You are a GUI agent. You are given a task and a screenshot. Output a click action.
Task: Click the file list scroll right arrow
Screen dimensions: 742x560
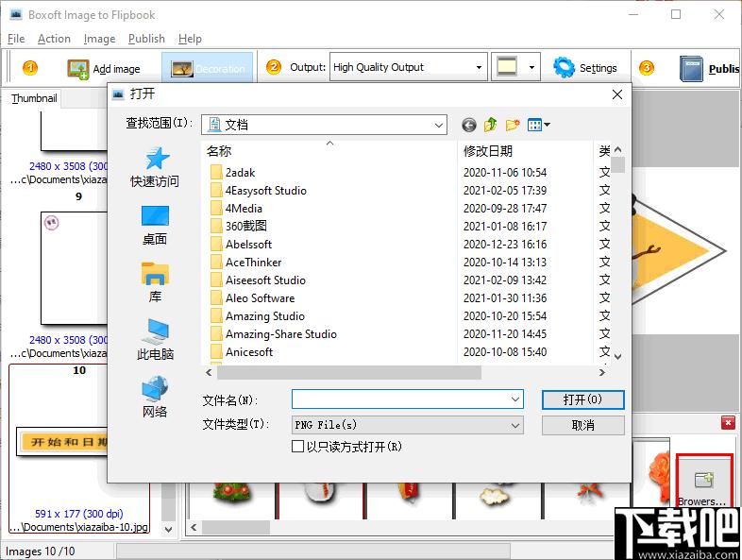(602, 372)
